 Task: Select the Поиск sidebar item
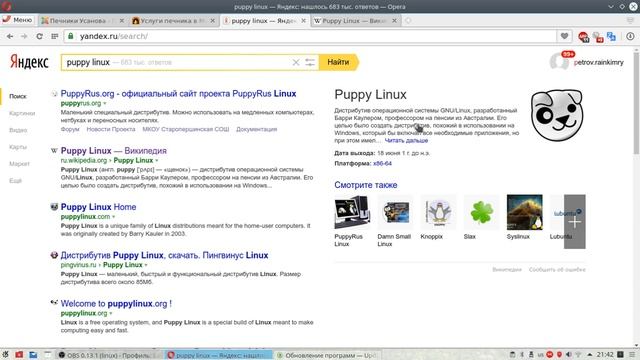pyautogui.click(x=18, y=96)
